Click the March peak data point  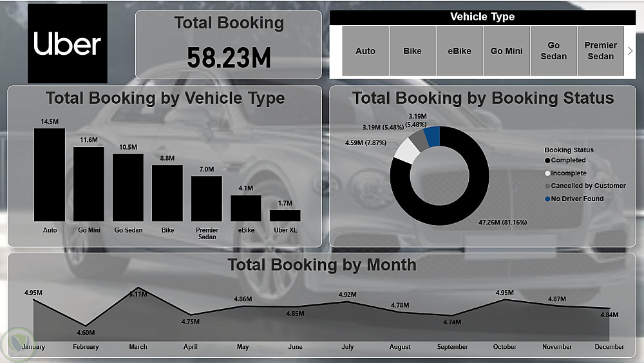(x=138, y=288)
